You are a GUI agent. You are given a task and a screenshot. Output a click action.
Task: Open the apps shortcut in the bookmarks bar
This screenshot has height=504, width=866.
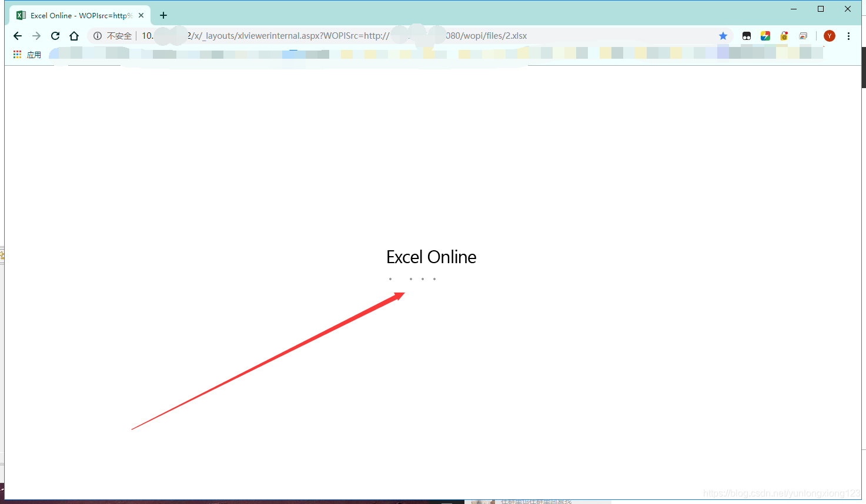click(18, 55)
